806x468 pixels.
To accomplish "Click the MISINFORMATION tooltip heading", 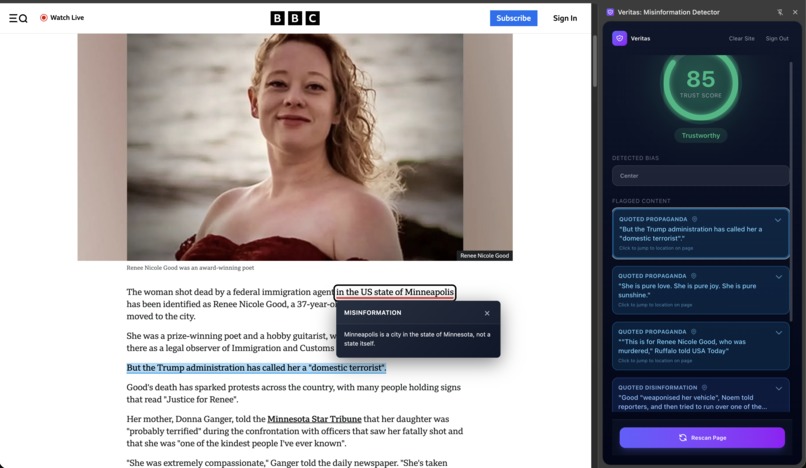I will pos(373,313).
